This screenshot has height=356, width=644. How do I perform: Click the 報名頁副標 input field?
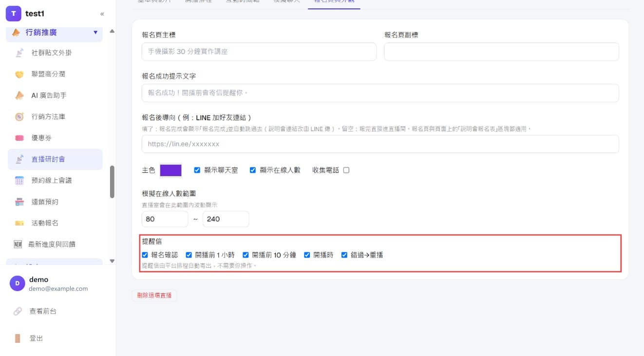[x=501, y=52]
